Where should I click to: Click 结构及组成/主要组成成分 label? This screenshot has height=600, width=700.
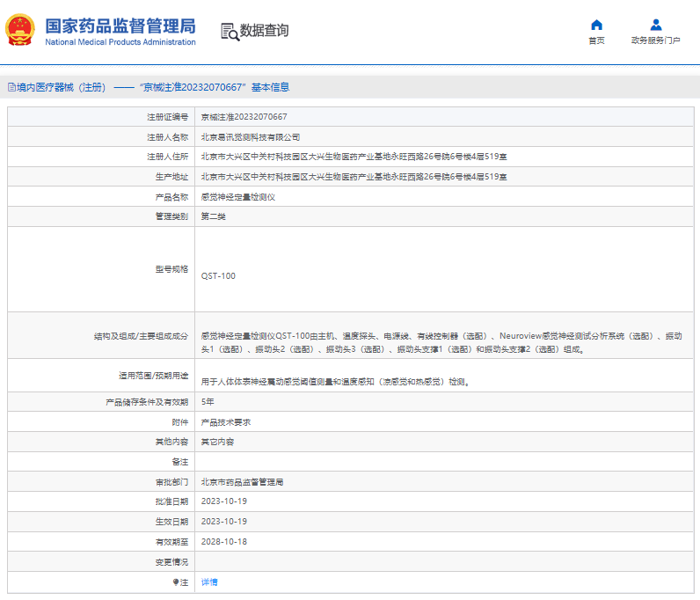pos(141,336)
